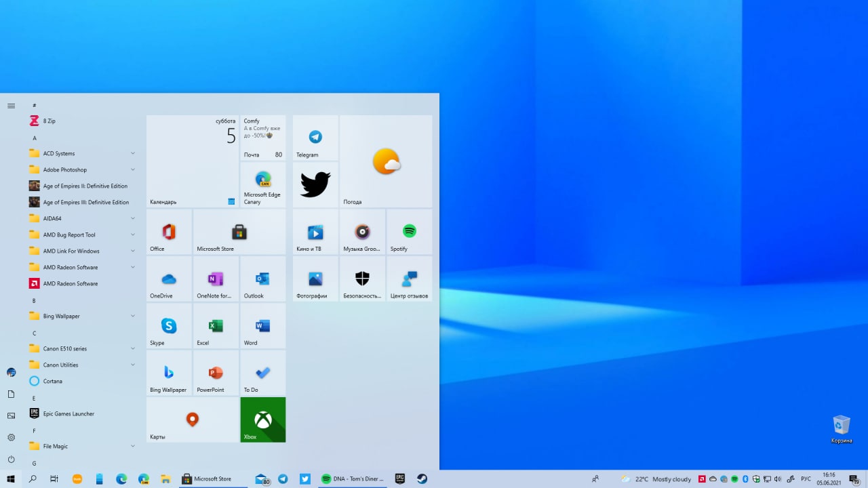Open Documents from the Start sidebar

pyautogui.click(x=11, y=394)
